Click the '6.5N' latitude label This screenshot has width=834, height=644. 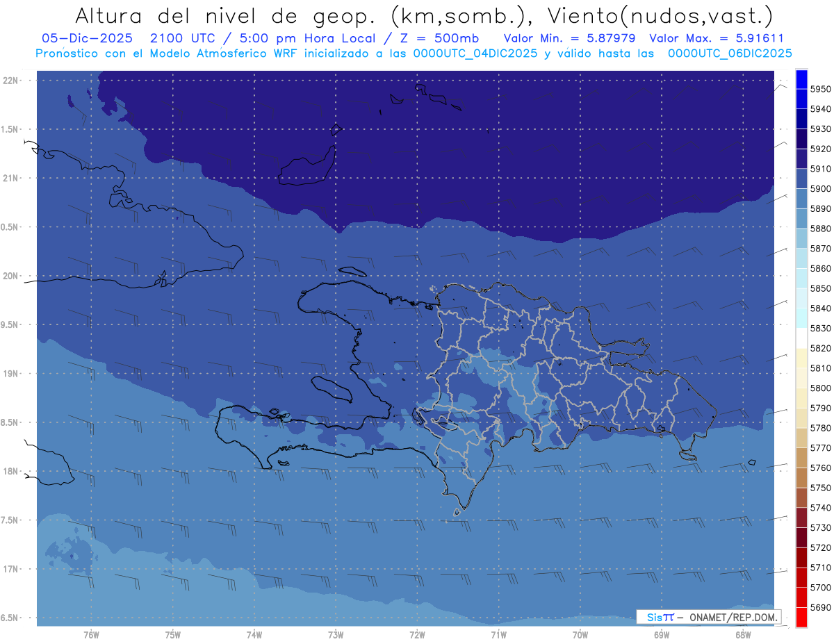tap(10, 618)
